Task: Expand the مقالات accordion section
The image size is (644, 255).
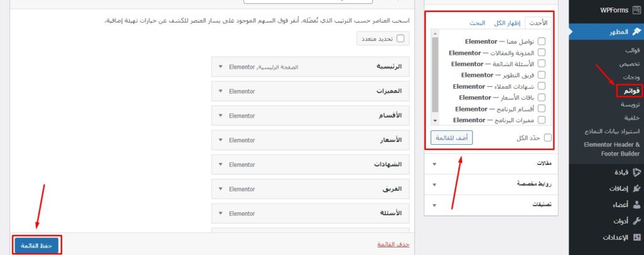Action: click(x=491, y=164)
